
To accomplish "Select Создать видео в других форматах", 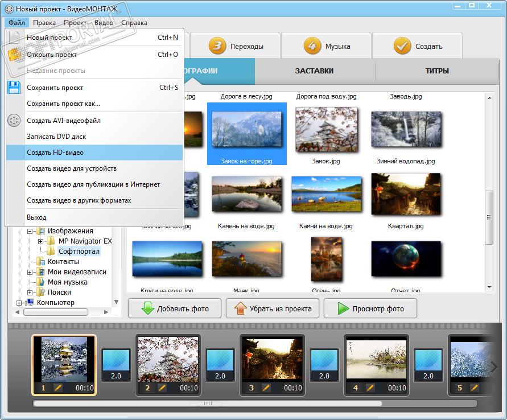I will [x=94, y=200].
